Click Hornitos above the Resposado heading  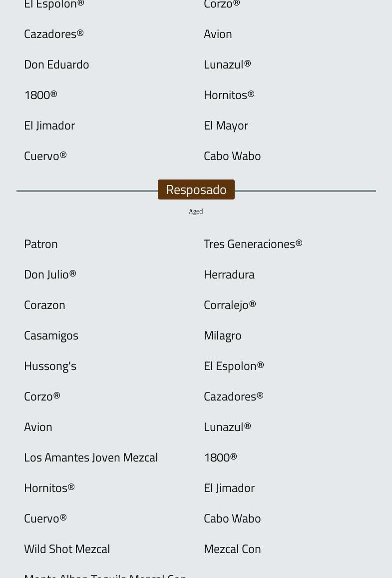[229, 95]
